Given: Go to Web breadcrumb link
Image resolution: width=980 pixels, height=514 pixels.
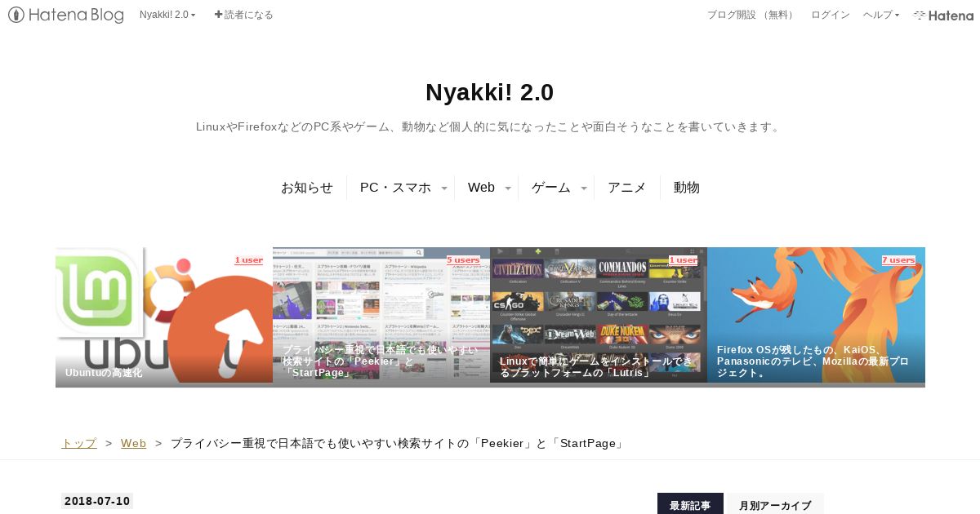Looking at the screenshot, I should [134, 443].
